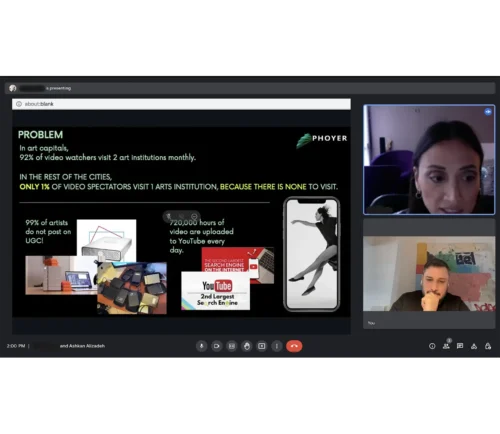Viewport: 500px width, 434px height.
Task: Click the about:blank address bar
Action: [181, 104]
